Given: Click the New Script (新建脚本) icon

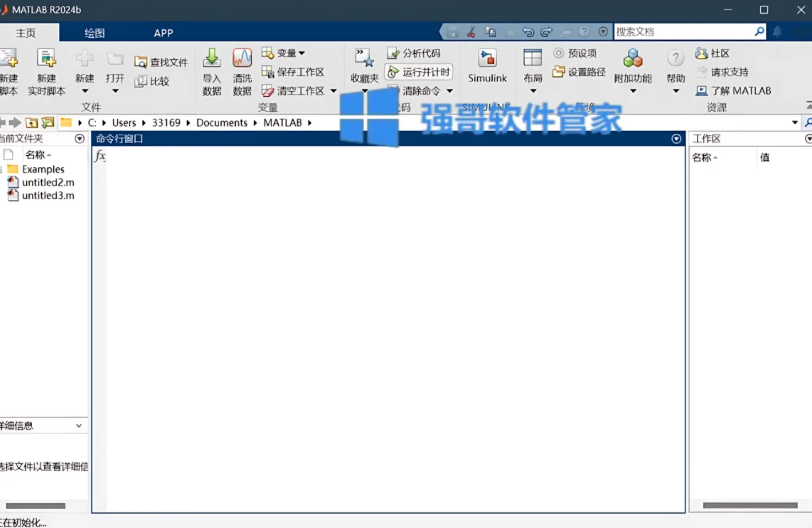Looking at the screenshot, I should coord(9,58).
